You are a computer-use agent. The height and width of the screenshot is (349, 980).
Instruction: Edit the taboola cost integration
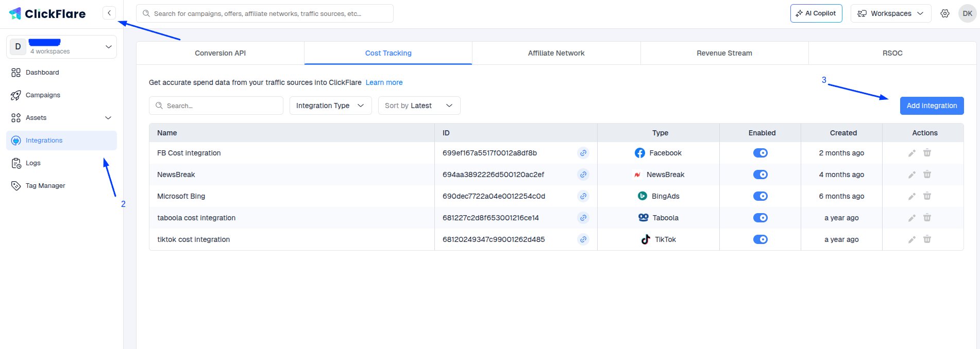[911, 218]
